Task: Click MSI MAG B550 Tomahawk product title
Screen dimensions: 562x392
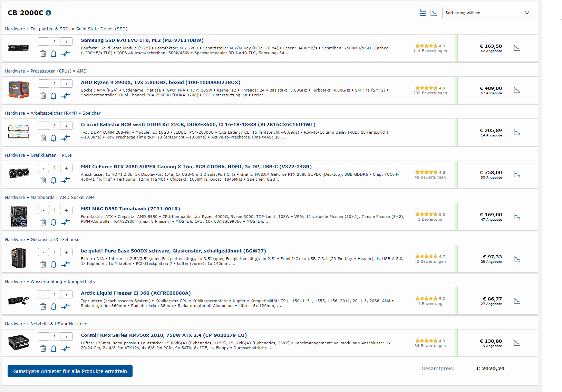Action: 130,209
